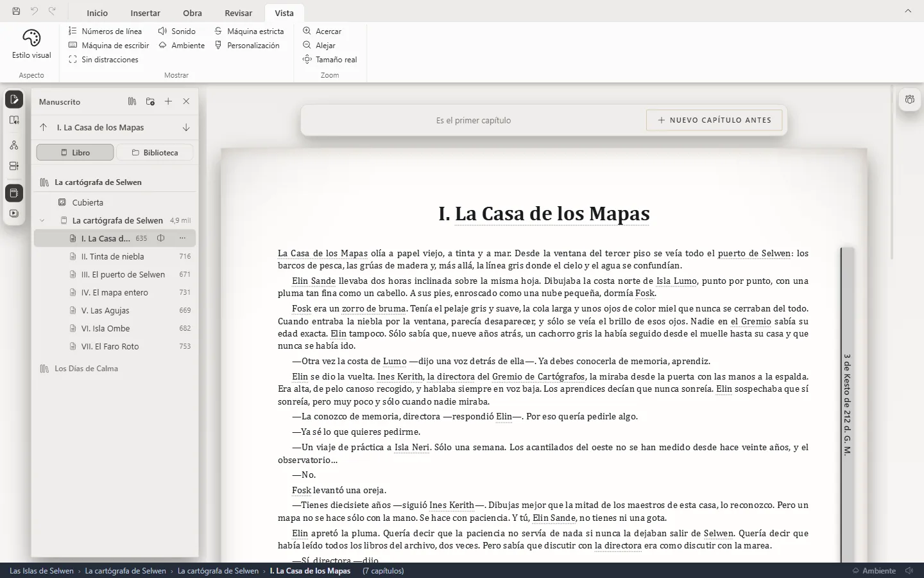
Task: Switch to the Inicio tab
Action: pos(98,13)
